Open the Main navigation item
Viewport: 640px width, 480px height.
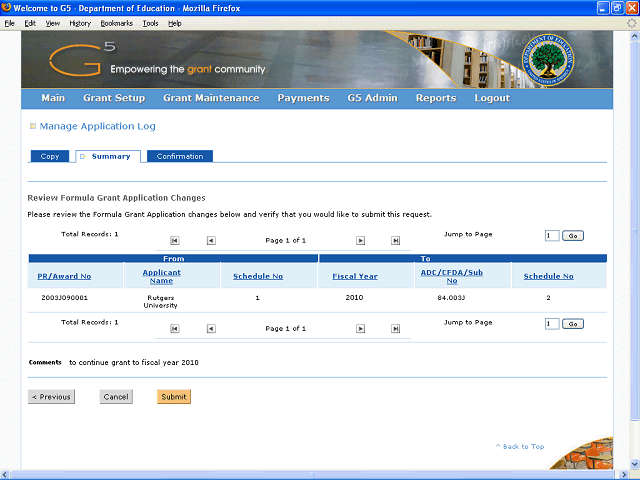(x=53, y=98)
